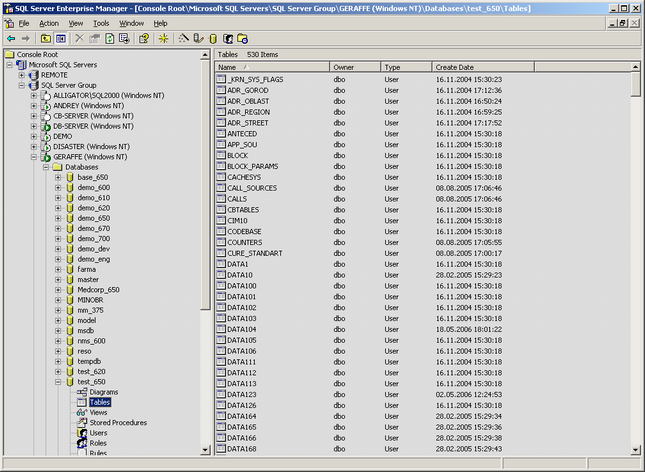
Task: Sort by Owner column header
Action: [355, 67]
